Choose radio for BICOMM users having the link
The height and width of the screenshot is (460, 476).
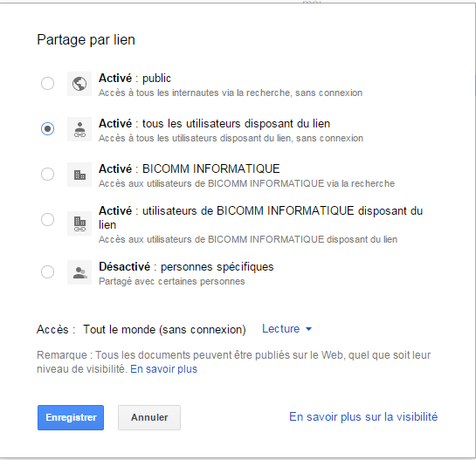pyautogui.click(x=48, y=219)
